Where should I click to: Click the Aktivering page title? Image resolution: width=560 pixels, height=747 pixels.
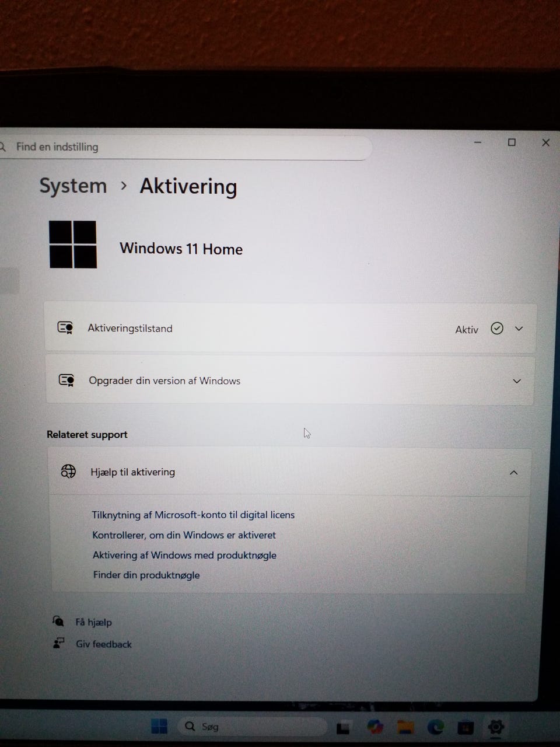click(188, 186)
